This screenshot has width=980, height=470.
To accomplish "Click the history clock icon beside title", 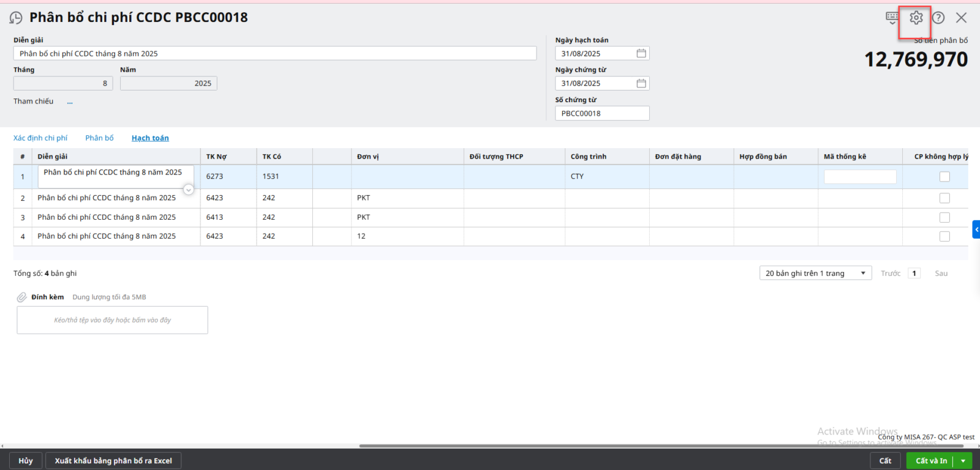I will [x=16, y=18].
